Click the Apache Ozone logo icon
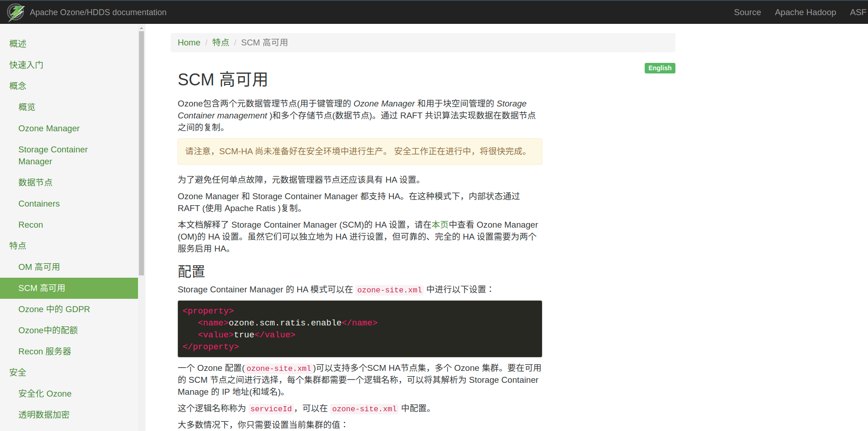The height and width of the screenshot is (431, 868). click(16, 12)
